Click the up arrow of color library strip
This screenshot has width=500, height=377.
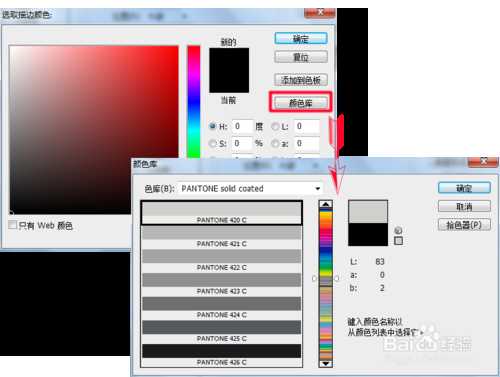click(x=326, y=204)
